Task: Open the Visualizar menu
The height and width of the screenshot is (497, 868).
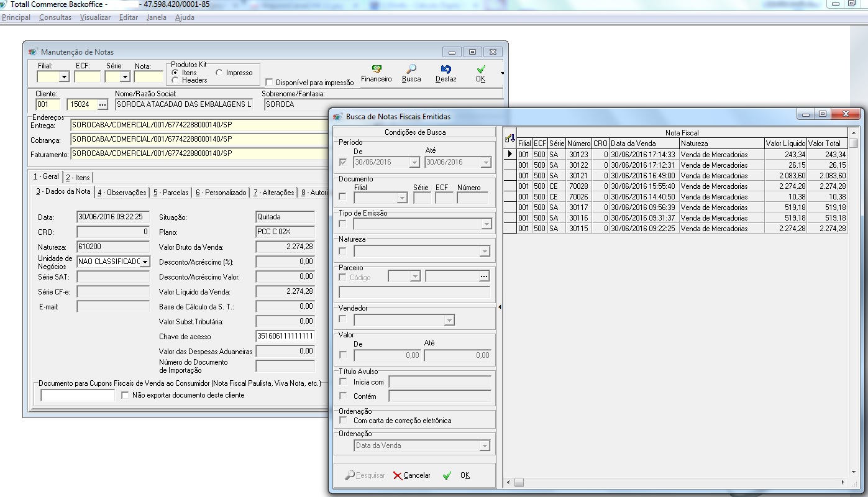Action: point(96,17)
